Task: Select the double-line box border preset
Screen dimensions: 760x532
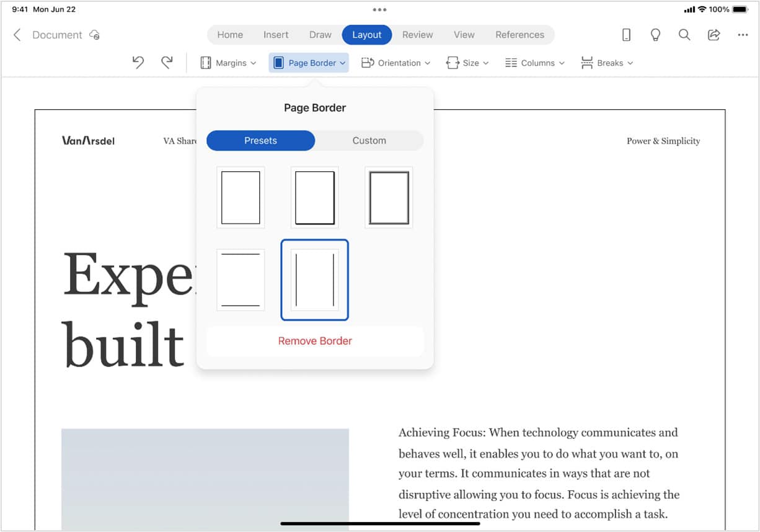Action: pos(389,198)
